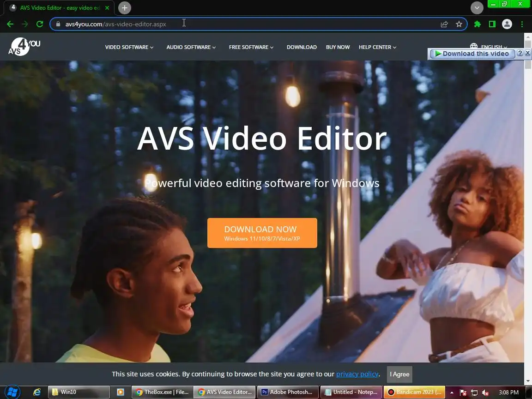Expand the AUDIO SOFTWARE menu
The width and height of the screenshot is (532, 399).
[191, 47]
